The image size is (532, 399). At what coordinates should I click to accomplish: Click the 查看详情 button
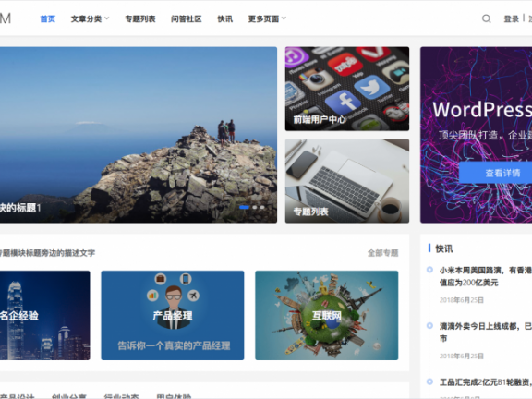[x=495, y=173]
